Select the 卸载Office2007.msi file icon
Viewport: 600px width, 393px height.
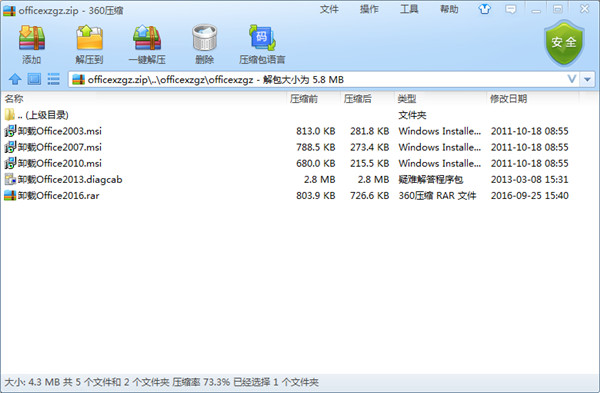10,147
